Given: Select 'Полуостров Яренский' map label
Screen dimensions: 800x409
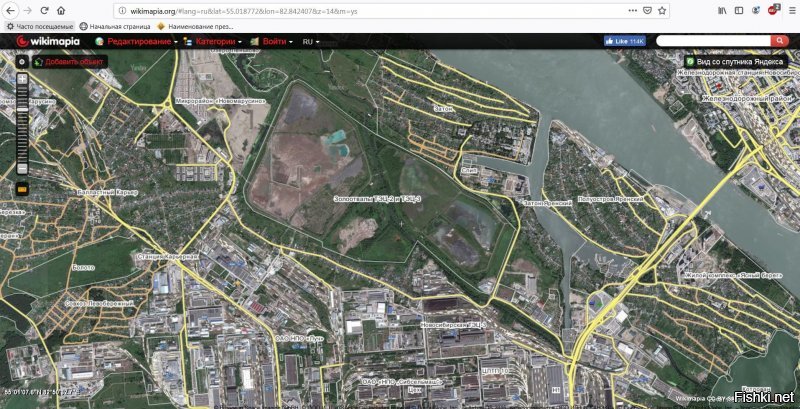Looking at the screenshot, I should (x=611, y=199).
